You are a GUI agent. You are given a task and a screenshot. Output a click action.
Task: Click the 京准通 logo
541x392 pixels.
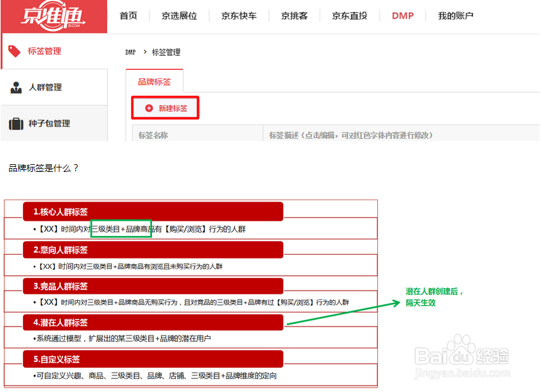(x=53, y=16)
